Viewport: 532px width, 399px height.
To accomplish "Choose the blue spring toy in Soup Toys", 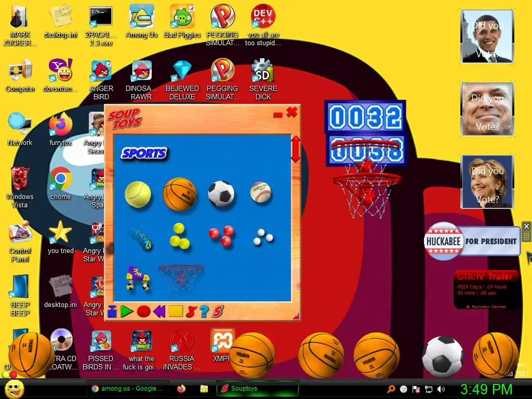I will pyautogui.click(x=141, y=238).
